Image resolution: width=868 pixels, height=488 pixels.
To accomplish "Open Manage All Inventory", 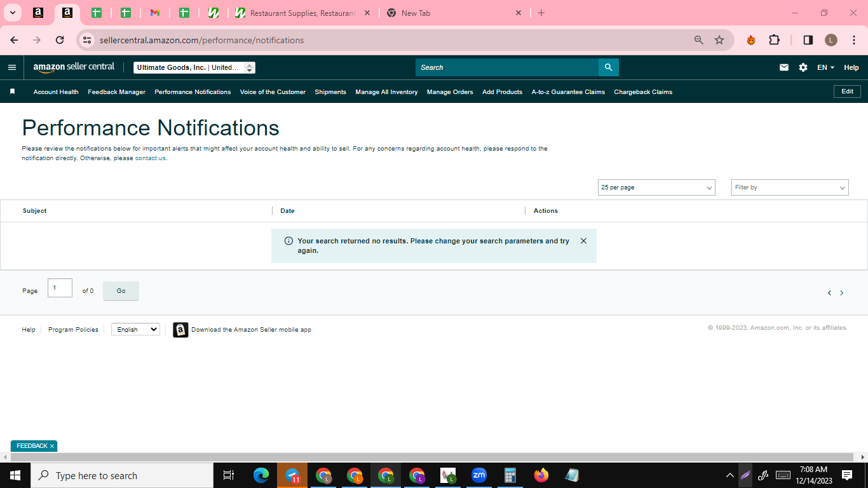I will point(386,91).
